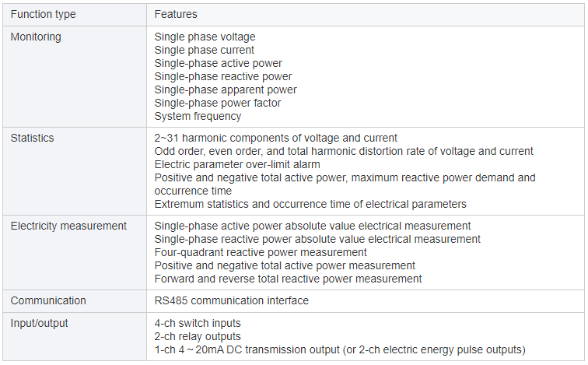This screenshot has height=365, width=588.
Task: Click 'Single phase voltage' text
Action: click(205, 37)
